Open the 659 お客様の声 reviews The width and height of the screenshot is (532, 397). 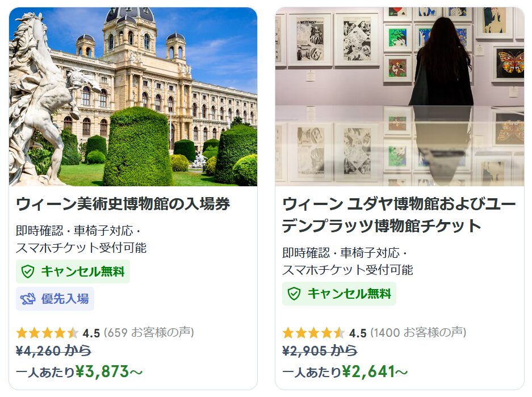click(x=149, y=332)
